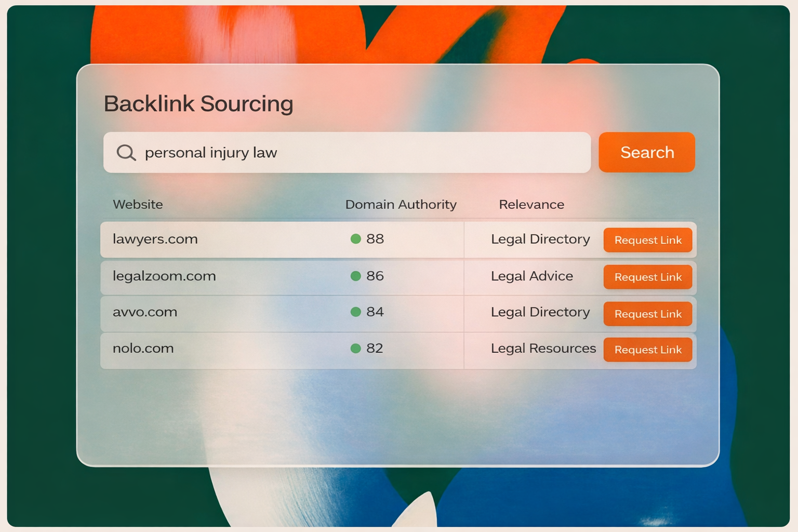Click the magnifying glass search icon
The height and width of the screenshot is (532, 798).
pos(126,153)
